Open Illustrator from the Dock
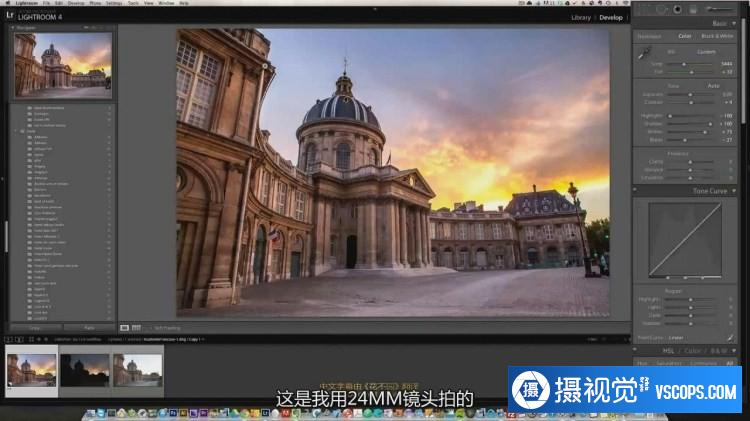The image size is (750, 421). [x=183, y=413]
